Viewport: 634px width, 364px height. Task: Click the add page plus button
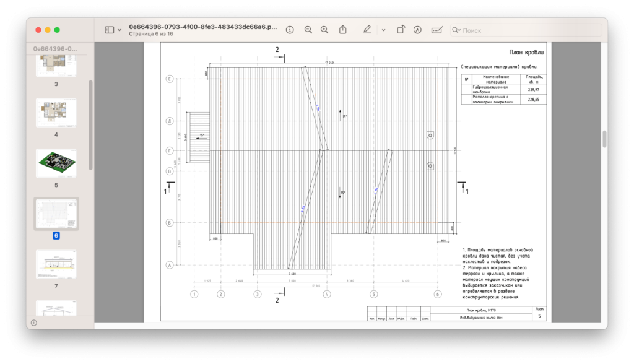33,323
